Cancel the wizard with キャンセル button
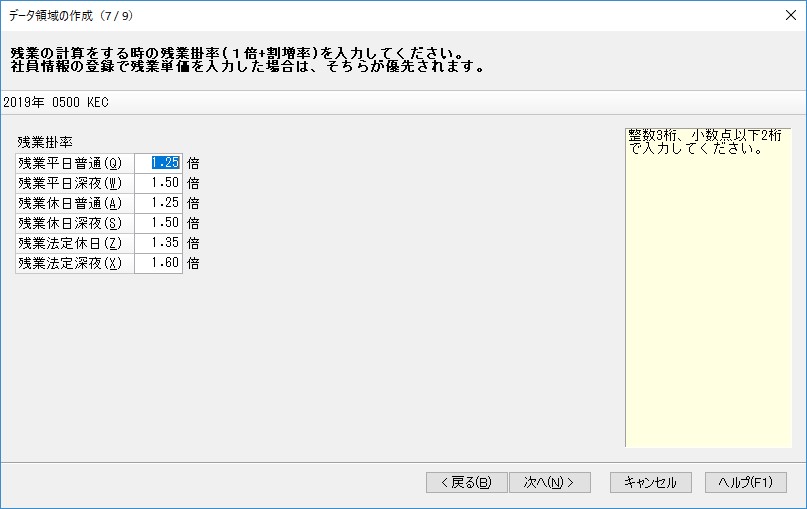This screenshot has height=509, width=807. [651, 482]
